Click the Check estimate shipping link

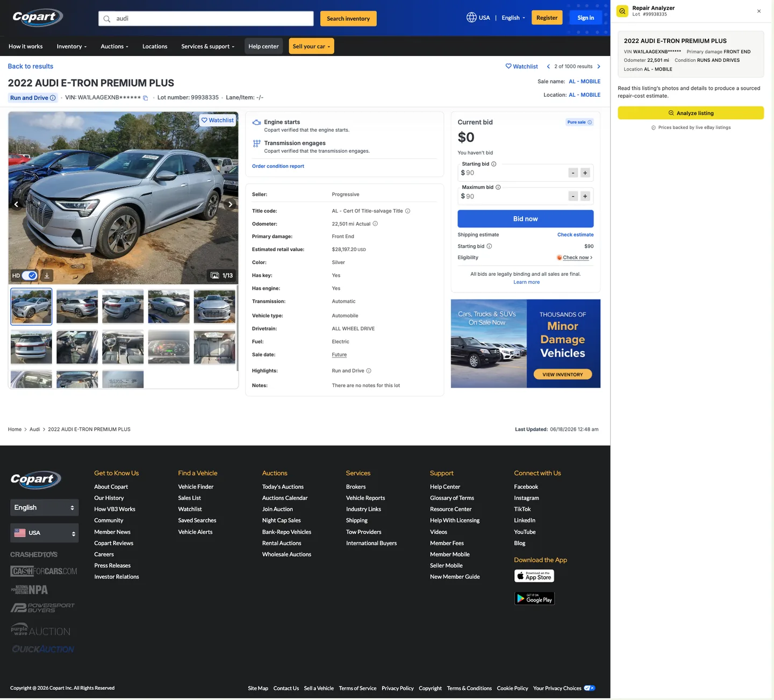[575, 235]
